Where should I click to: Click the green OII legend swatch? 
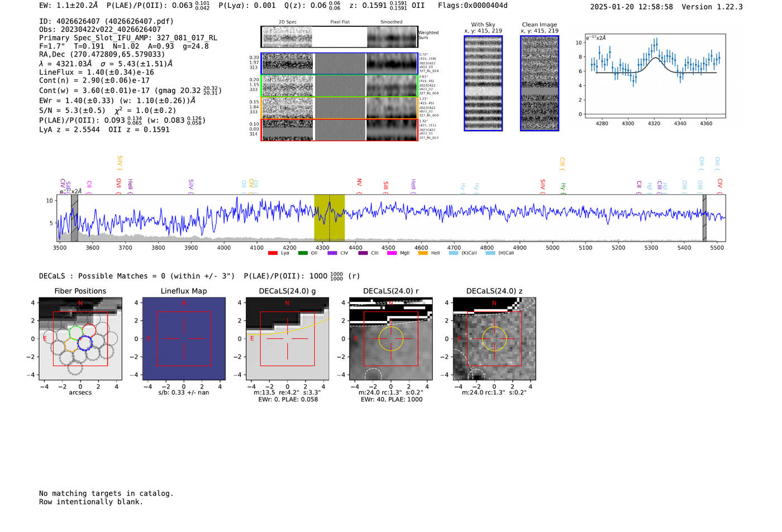[303, 253]
